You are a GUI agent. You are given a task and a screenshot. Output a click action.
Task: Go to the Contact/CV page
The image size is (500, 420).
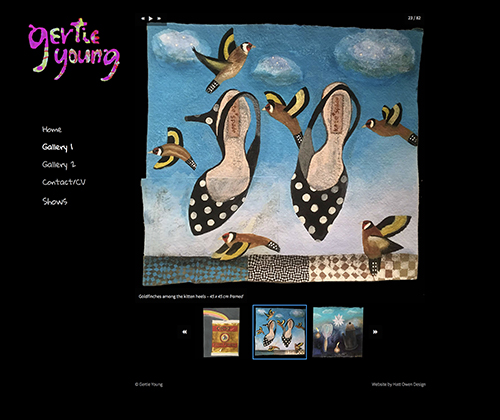(64, 182)
